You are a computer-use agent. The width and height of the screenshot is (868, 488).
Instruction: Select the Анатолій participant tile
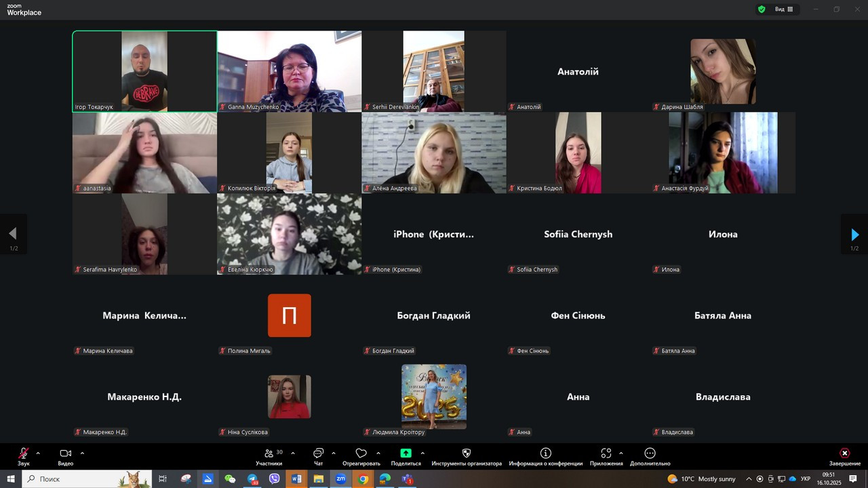(578, 71)
